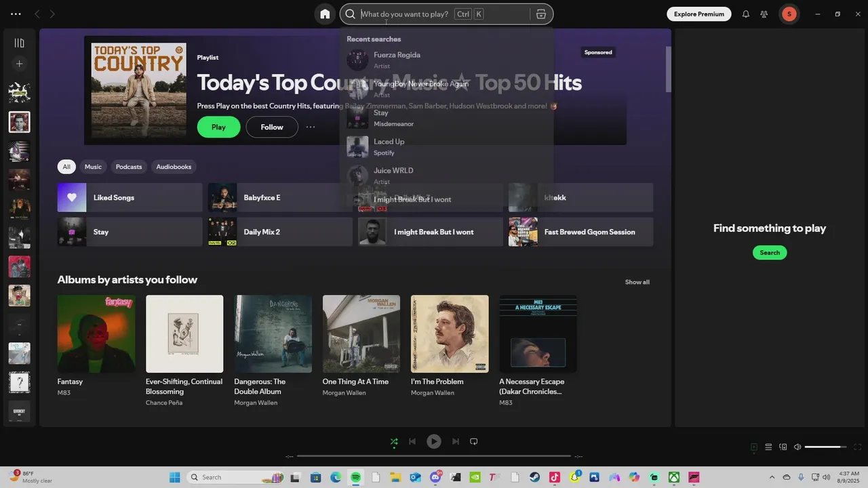Open the Friend Activity icon
Image resolution: width=868 pixels, height=488 pixels.
tap(764, 14)
